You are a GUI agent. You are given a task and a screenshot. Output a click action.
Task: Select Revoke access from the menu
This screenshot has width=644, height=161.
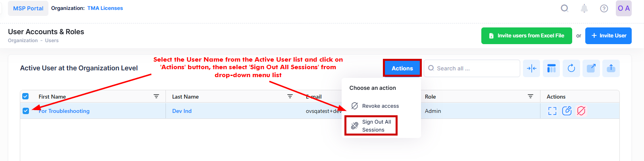pyautogui.click(x=380, y=106)
